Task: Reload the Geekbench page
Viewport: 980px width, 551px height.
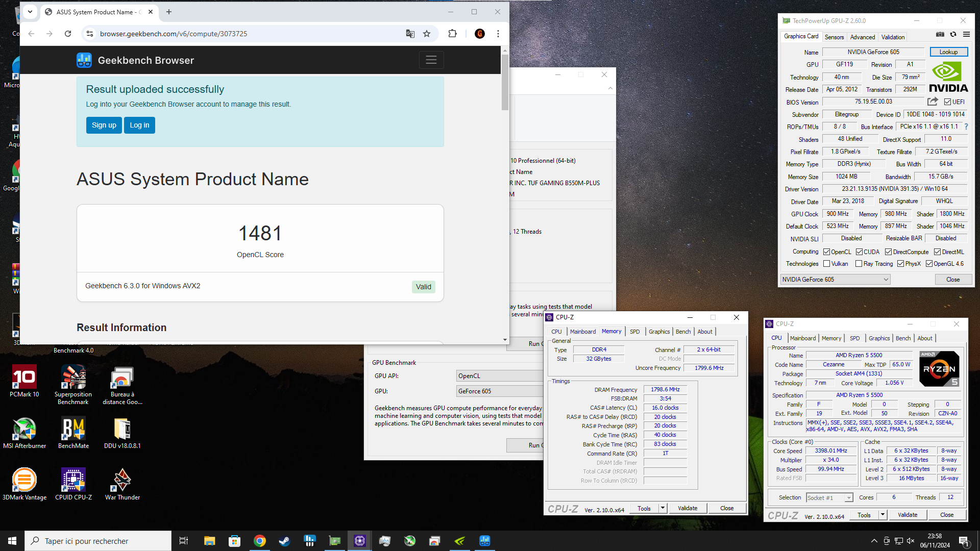Action: pyautogui.click(x=68, y=34)
